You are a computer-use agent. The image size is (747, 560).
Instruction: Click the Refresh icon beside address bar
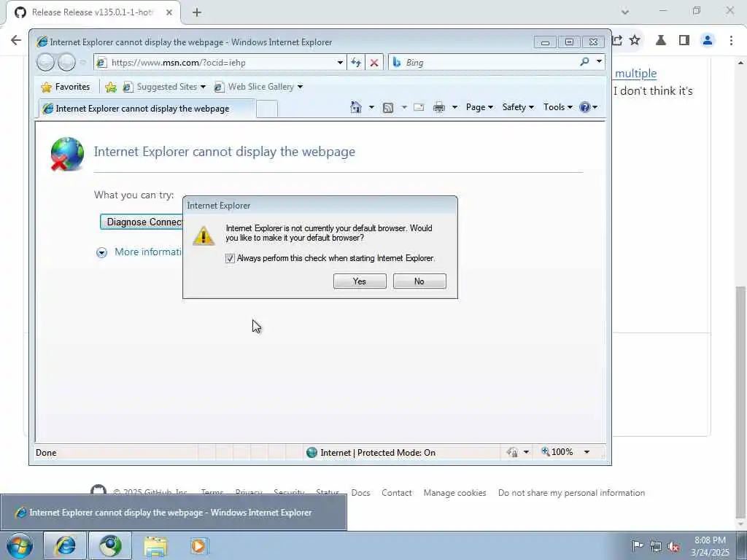pos(356,63)
